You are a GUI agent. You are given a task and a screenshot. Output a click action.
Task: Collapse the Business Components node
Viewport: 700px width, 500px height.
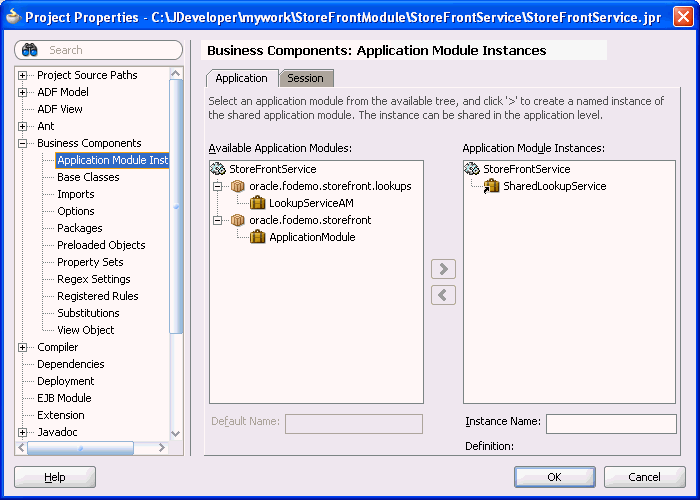click(22, 143)
